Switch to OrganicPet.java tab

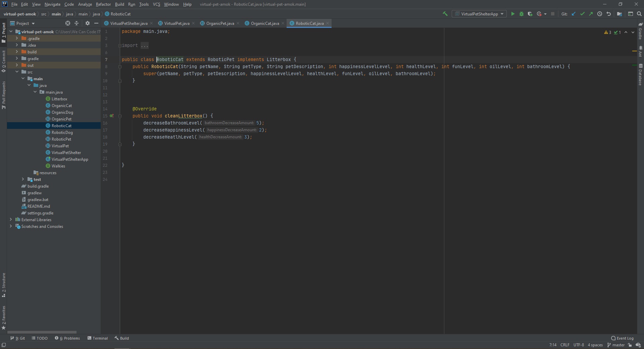pyautogui.click(x=220, y=23)
